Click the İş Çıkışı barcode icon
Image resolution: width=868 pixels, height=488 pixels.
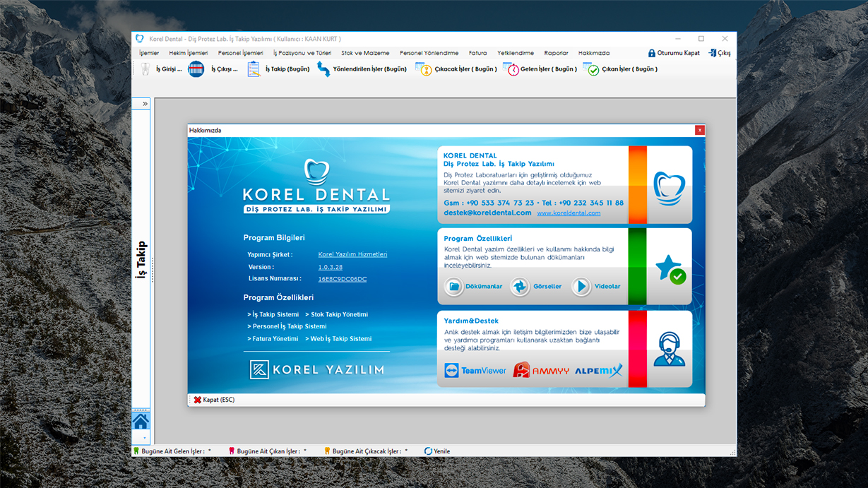pyautogui.click(x=196, y=69)
